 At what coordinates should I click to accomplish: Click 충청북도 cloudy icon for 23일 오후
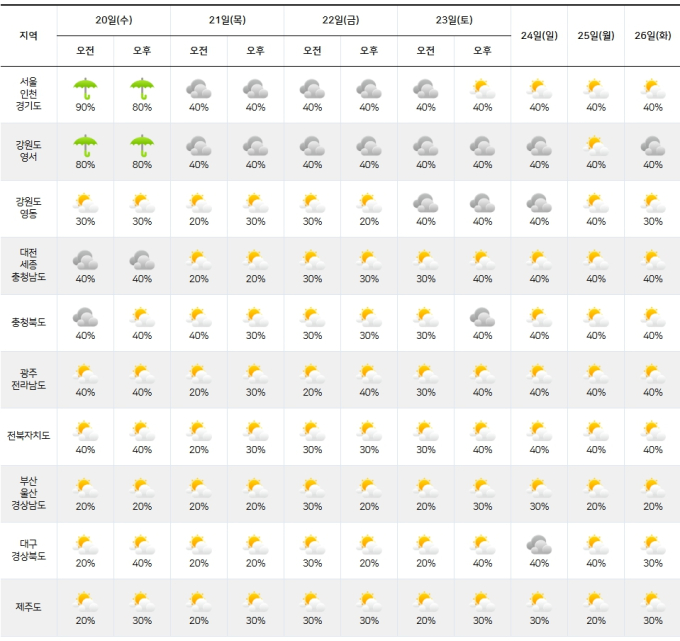pyautogui.click(x=483, y=317)
